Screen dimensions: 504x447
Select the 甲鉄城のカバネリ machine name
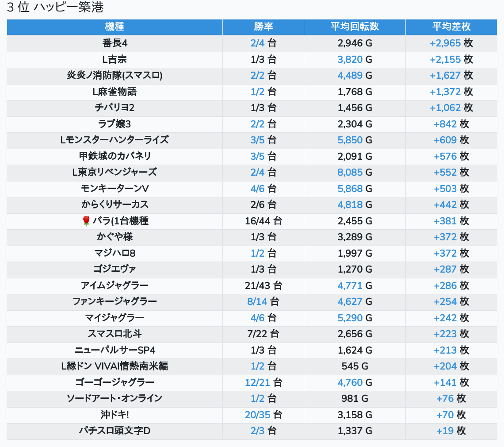tap(115, 156)
